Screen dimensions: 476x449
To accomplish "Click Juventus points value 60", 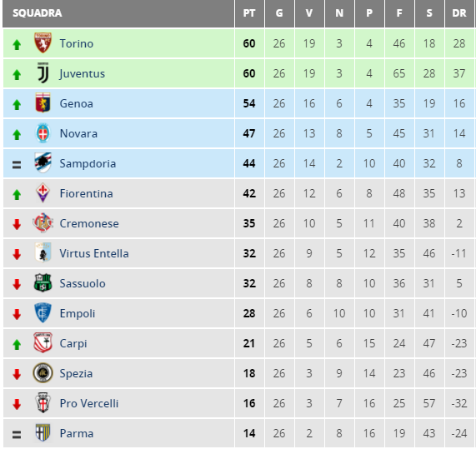I will point(249,73).
